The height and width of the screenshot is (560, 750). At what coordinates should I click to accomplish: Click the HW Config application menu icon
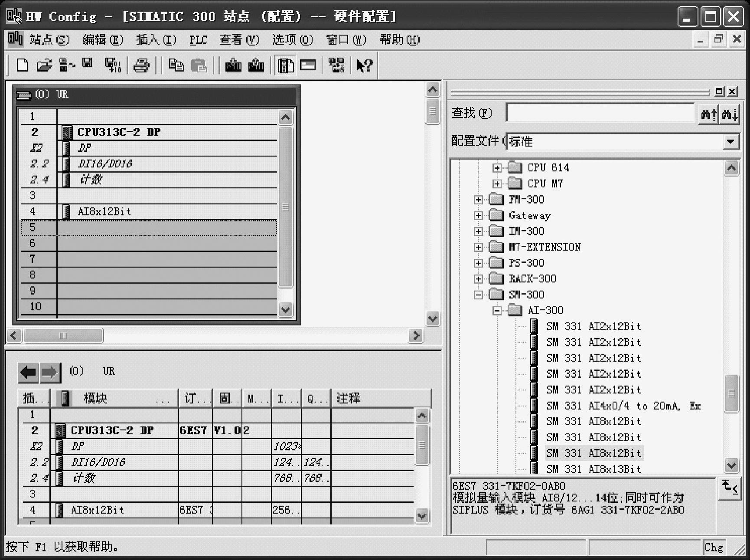[15, 39]
